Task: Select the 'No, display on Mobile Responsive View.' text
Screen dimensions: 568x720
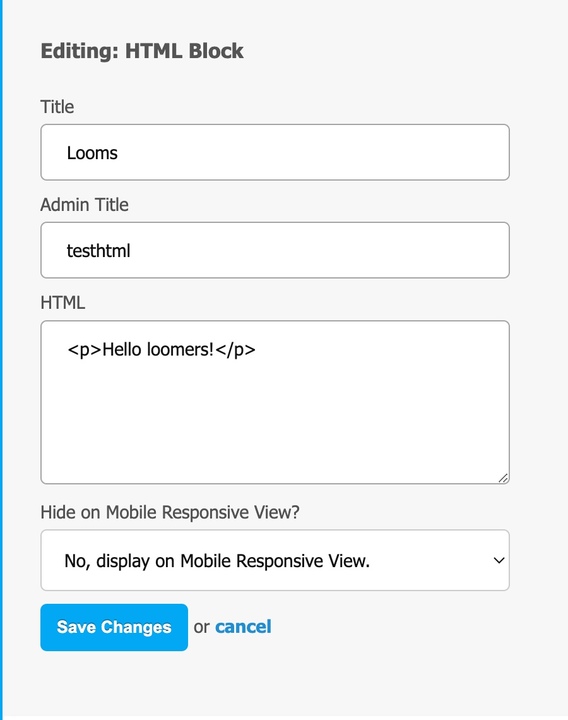Action: [217, 561]
